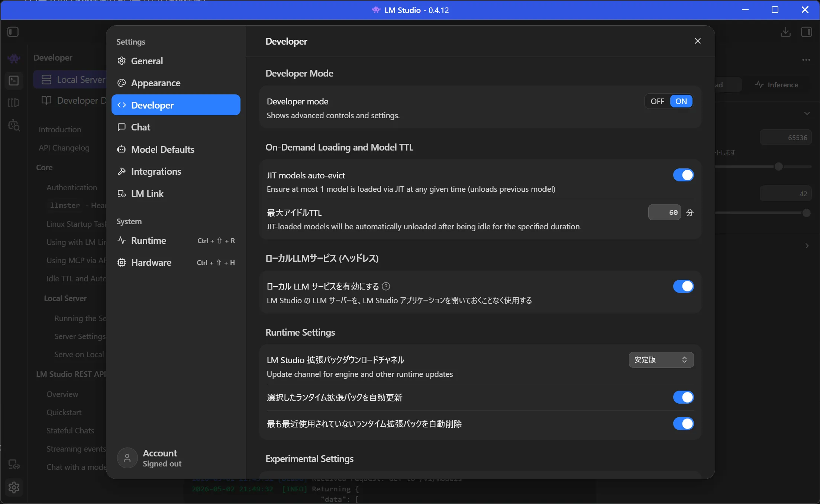Viewport: 820px width, 504px height.
Task: Click the Chat bubble icon
Action: click(x=122, y=127)
